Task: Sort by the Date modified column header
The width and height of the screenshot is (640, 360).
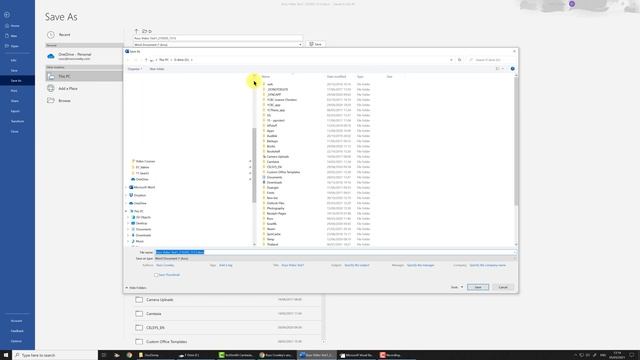Action: click(336, 77)
